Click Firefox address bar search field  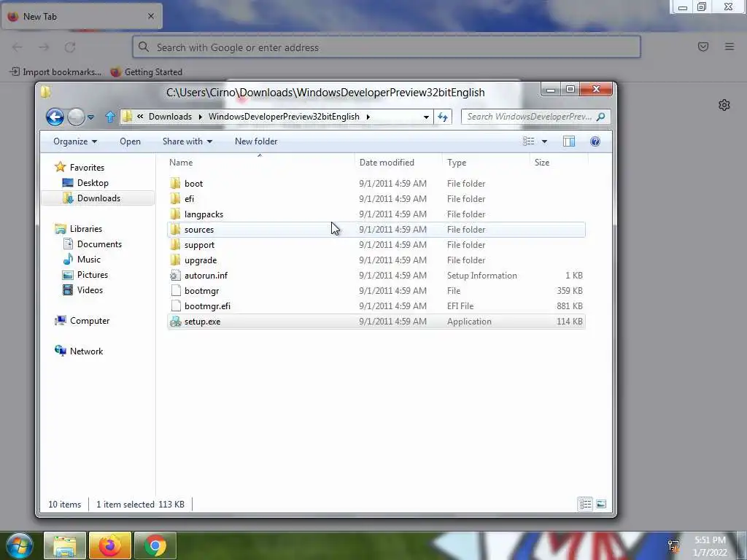click(387, 47)
